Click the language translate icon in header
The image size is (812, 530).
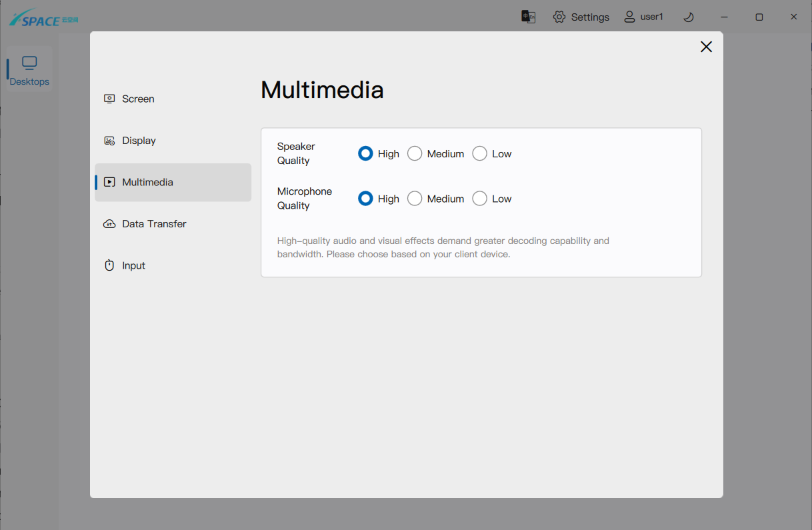click(x=529, y=17)
